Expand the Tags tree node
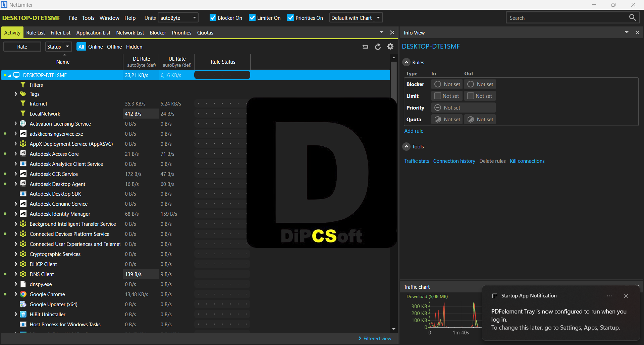Screen dimensions: 644x345 [16, 94]
